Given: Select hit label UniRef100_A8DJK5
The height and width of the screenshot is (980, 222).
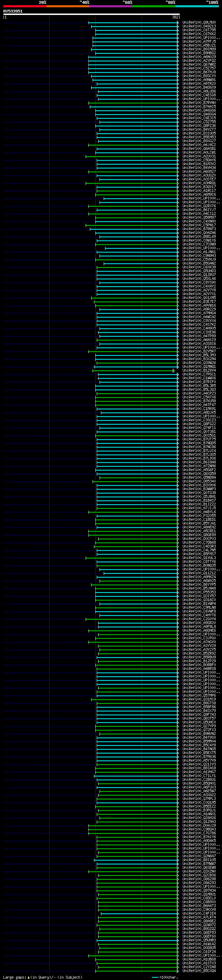Looking at the screenshot, I should tap(199, 412).
